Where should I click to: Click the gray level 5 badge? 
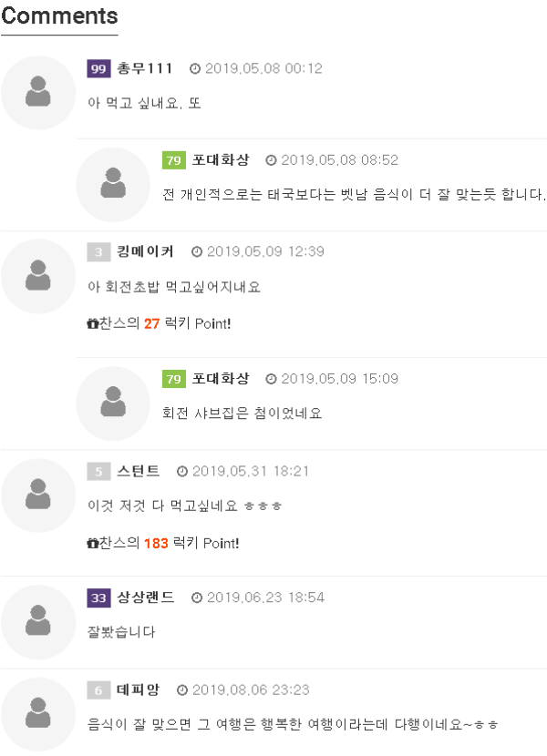point(98,471)
